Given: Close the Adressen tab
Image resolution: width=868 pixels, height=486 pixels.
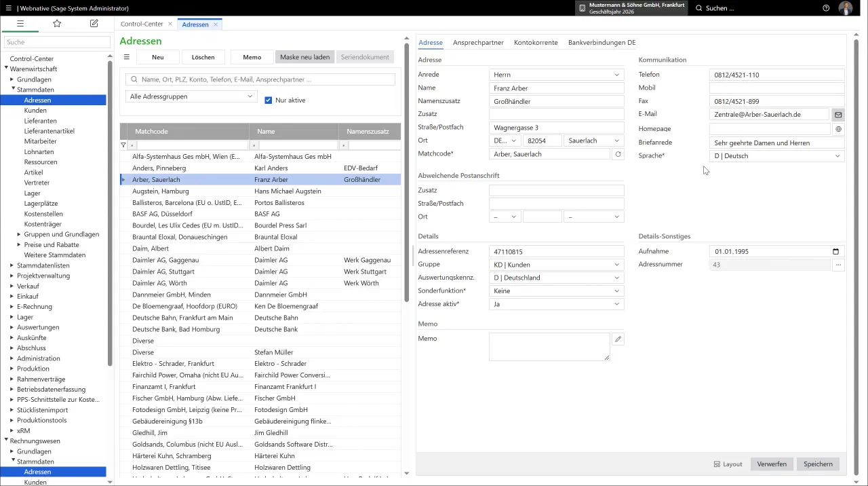Looking at the screenshot, I should (216, 24).
